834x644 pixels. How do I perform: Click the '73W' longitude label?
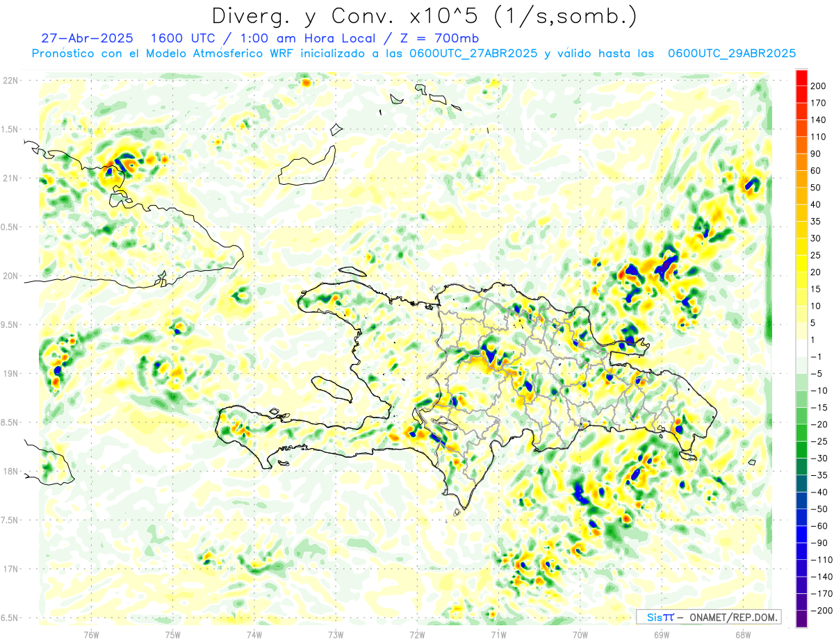[336, 634]
